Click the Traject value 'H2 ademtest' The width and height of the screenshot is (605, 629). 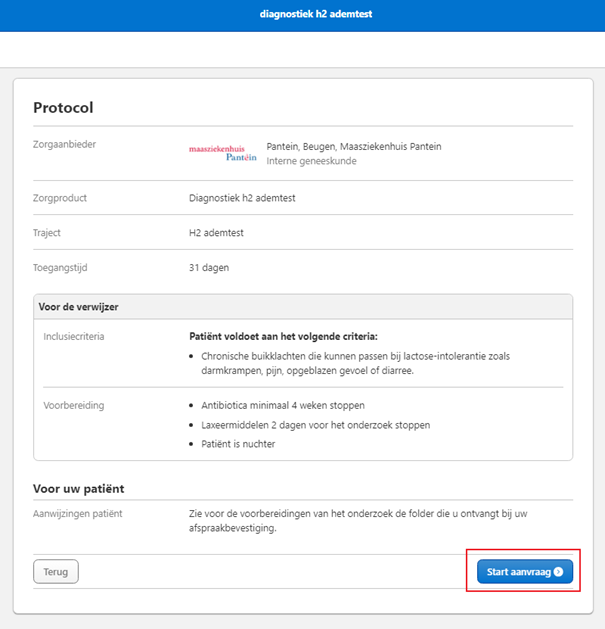216,233
